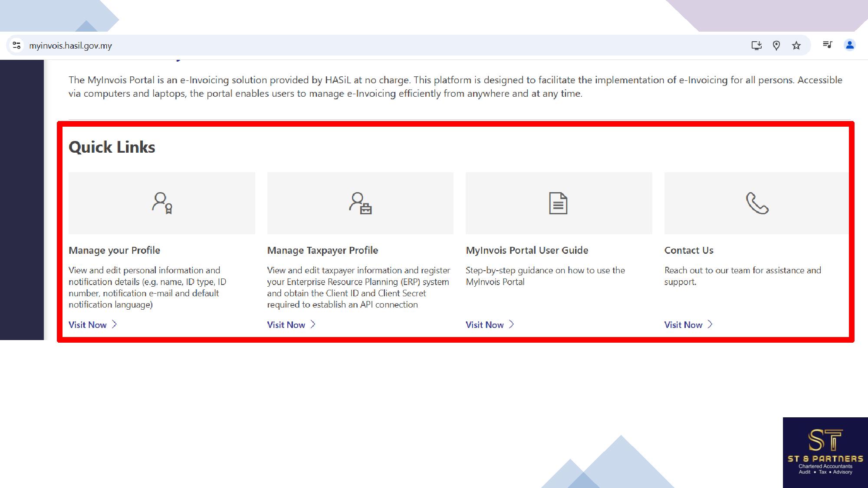Click the site information icon in address bar
This screenshot has width=868, height=488.
coord(16,45)
